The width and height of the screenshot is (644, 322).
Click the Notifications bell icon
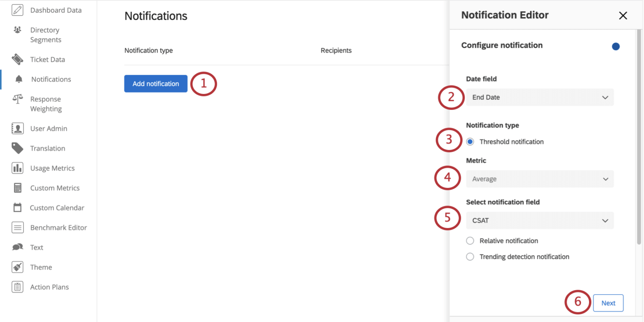17,79
